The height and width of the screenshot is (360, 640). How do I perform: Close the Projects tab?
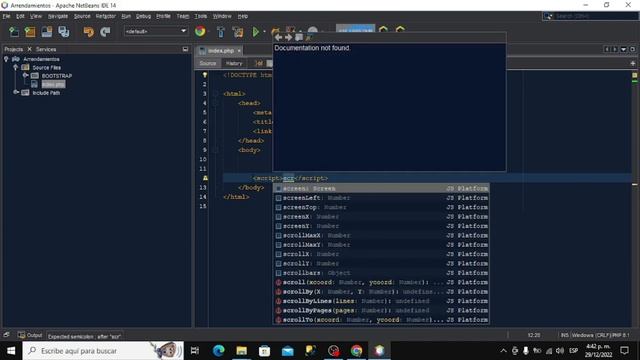coord(29,49)
